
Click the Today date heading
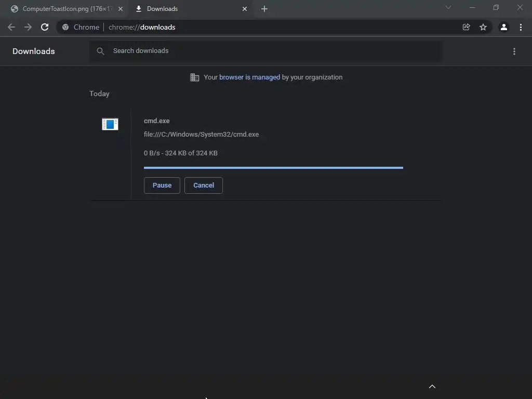99,94
